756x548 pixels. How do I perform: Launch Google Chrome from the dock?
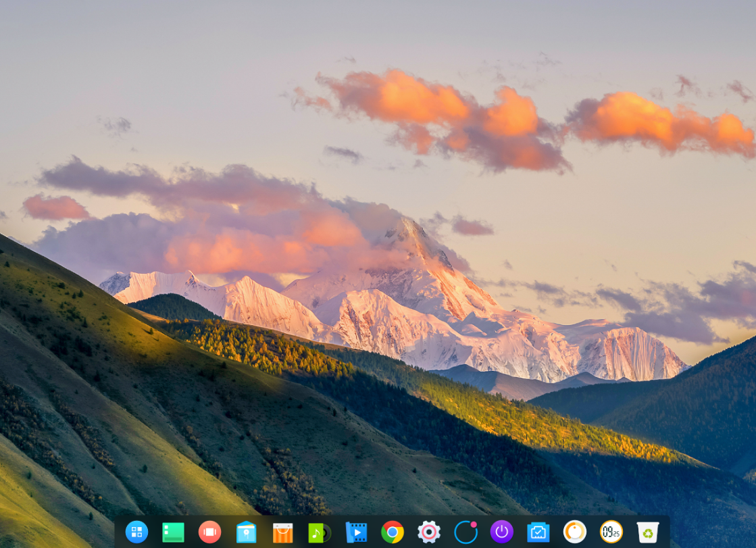[x=393, y=532]
